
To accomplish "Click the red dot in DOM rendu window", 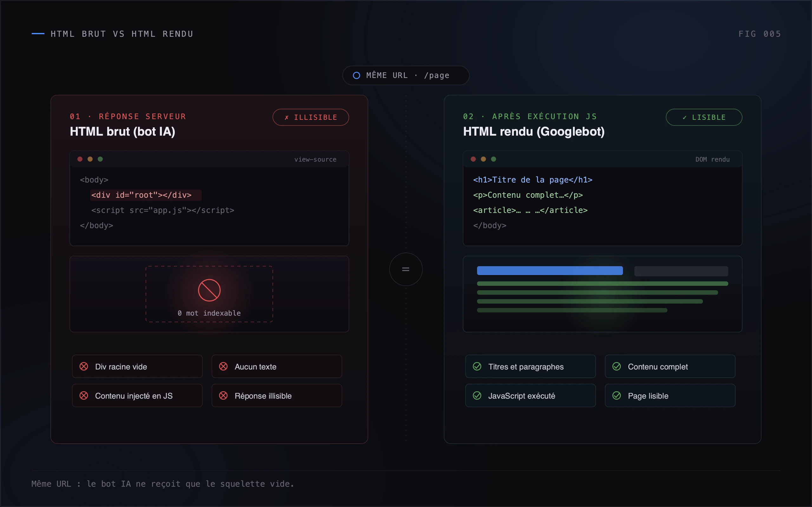I will 473,159.
